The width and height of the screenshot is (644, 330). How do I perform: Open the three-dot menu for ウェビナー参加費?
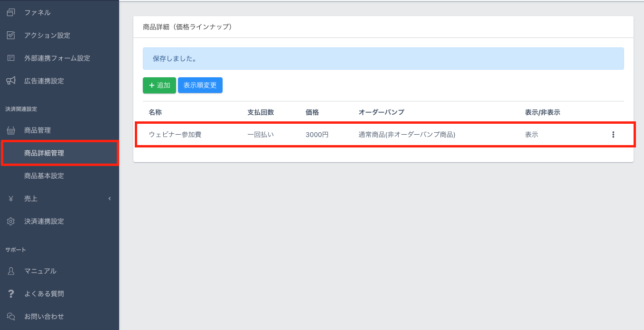point(613,135)
